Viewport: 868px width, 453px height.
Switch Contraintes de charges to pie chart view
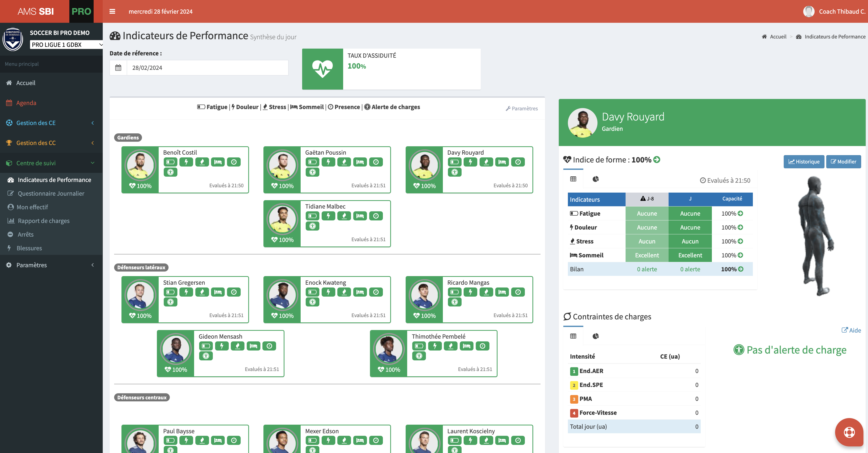[x=595, y=336]
